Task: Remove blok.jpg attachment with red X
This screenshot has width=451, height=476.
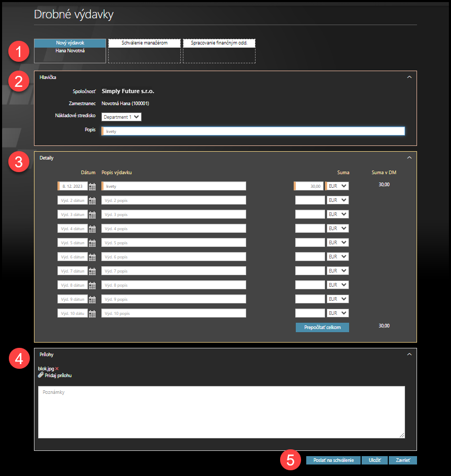Action: click(x=56, y=369)
